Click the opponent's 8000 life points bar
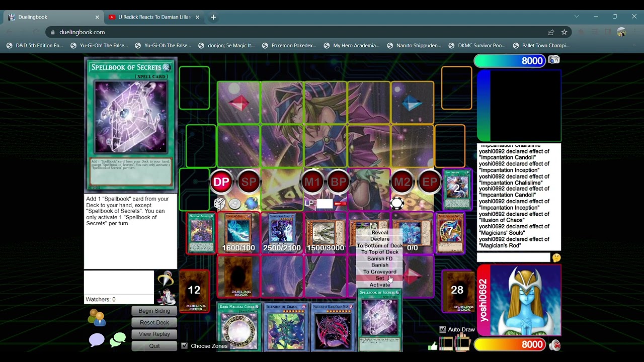Viewport: 644px width, 362px height. click(510, 61)
